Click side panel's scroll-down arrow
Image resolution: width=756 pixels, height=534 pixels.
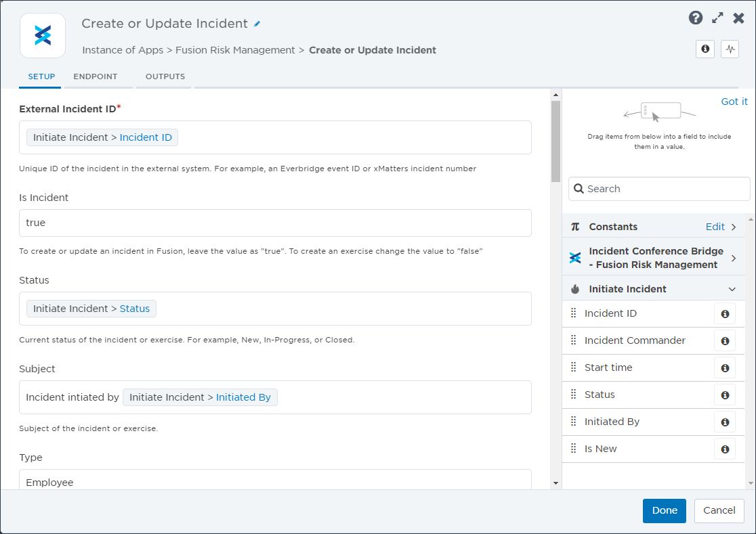coord(751,483)
